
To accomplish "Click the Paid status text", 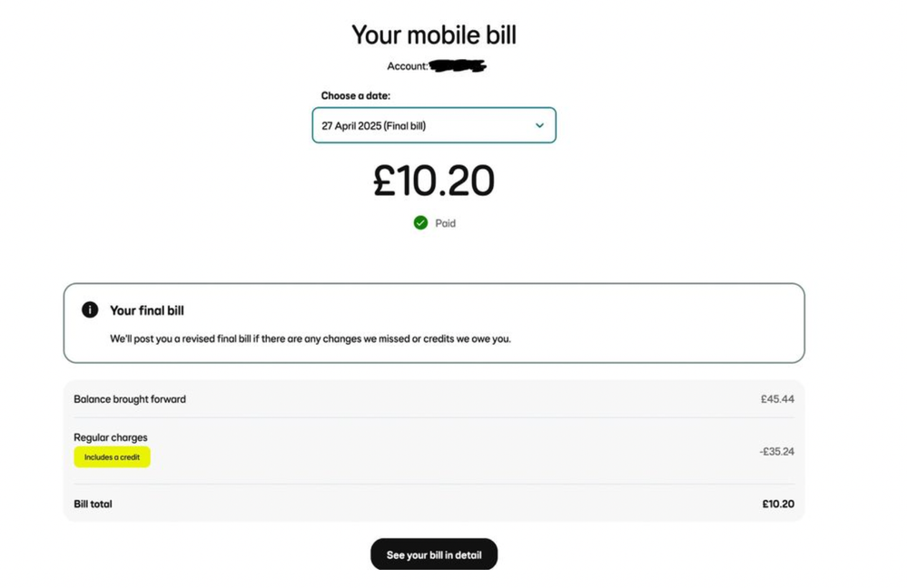I will pos(445,223).
